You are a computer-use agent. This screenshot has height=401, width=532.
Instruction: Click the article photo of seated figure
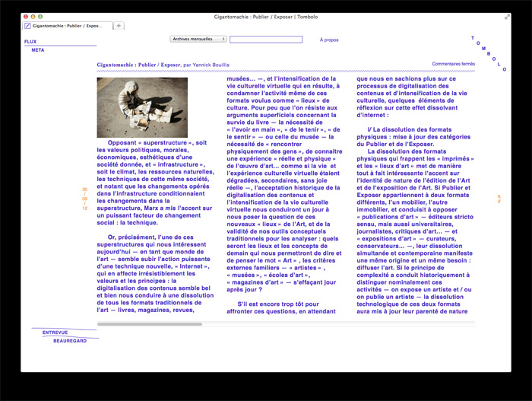142,107
